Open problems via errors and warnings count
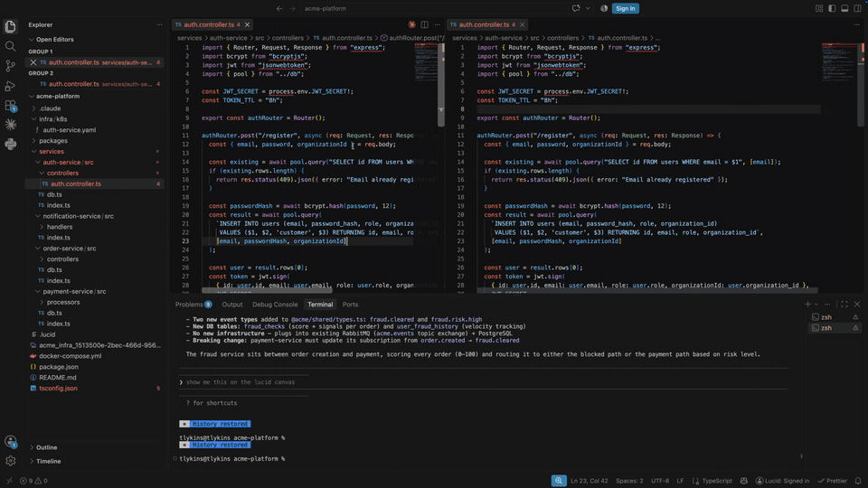Viewport: 868px width, 488px height. pyautogui.click(x=33, y=481)
